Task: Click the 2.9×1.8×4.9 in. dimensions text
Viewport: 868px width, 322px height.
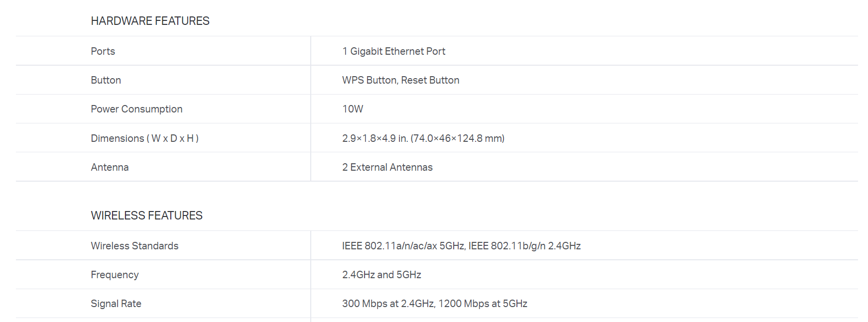Action: pyautogui.click(x=375, y=138)
